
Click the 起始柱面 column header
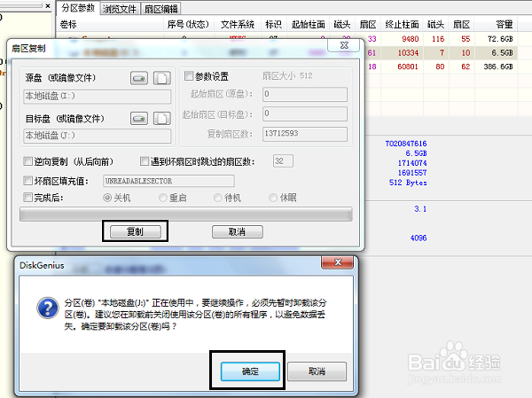click(x=308, y=24)
